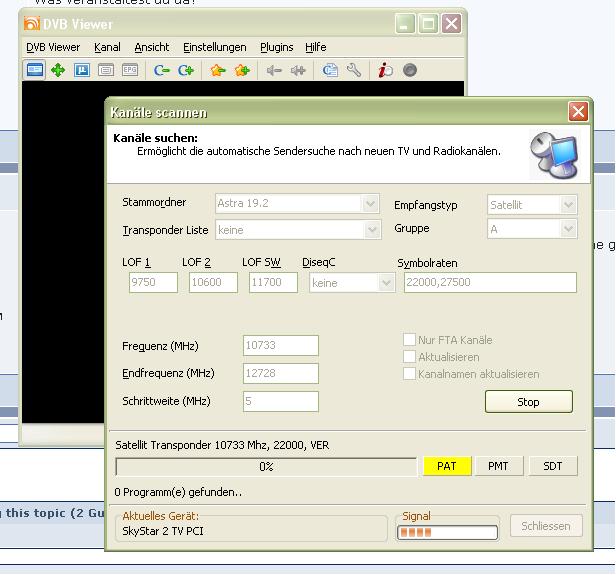Click the red info icon

pos(385,70)
